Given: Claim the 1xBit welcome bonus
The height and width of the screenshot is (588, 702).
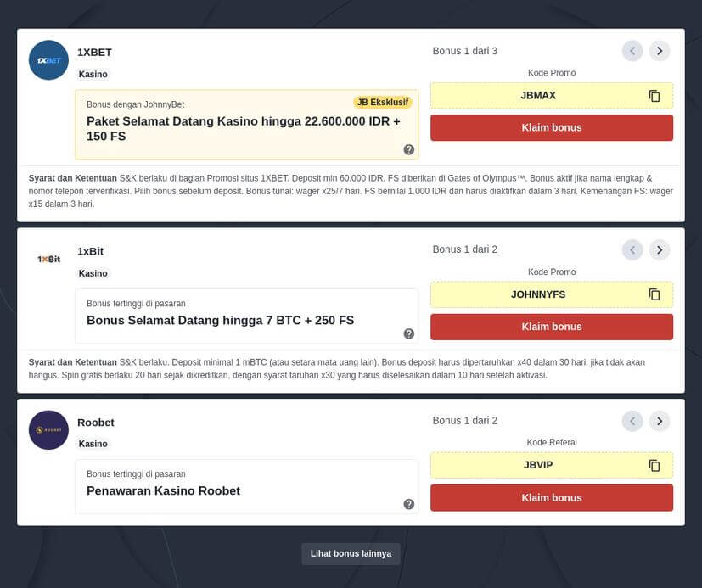Looking at the screenshot, I should [551, 327].
